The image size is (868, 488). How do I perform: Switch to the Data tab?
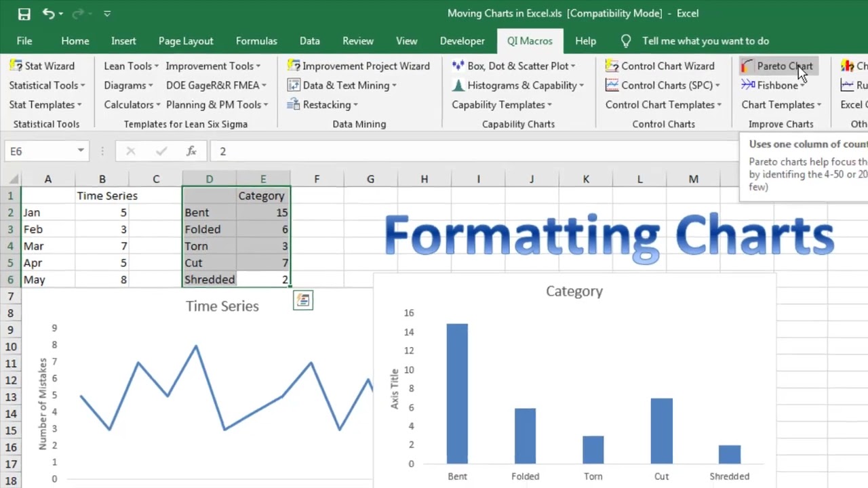310,41
